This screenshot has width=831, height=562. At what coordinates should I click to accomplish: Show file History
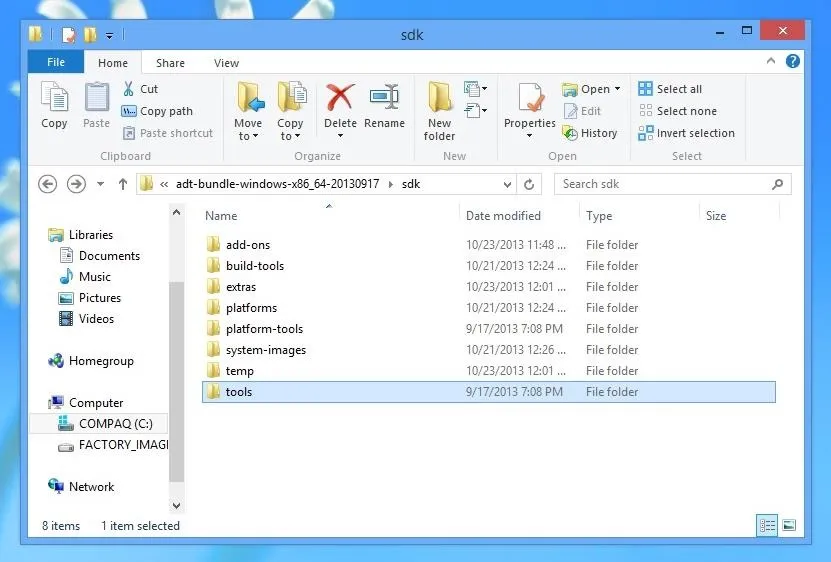pyautogui.click(x=590, y=133)
